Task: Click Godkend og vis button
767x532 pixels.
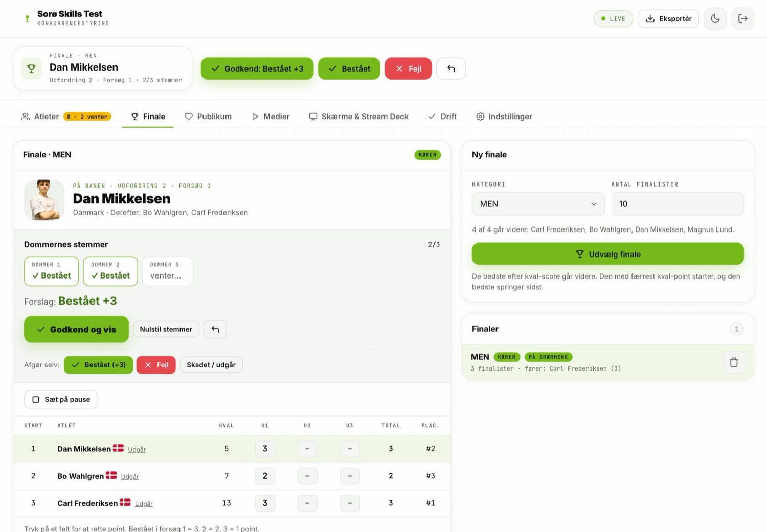Action: [x=76, y=329]
